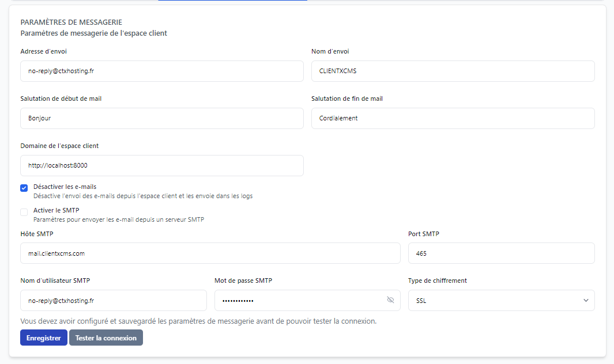
Task: Click the "Désactiver les e-mails" label text
Action: click(x=65, y=187)
